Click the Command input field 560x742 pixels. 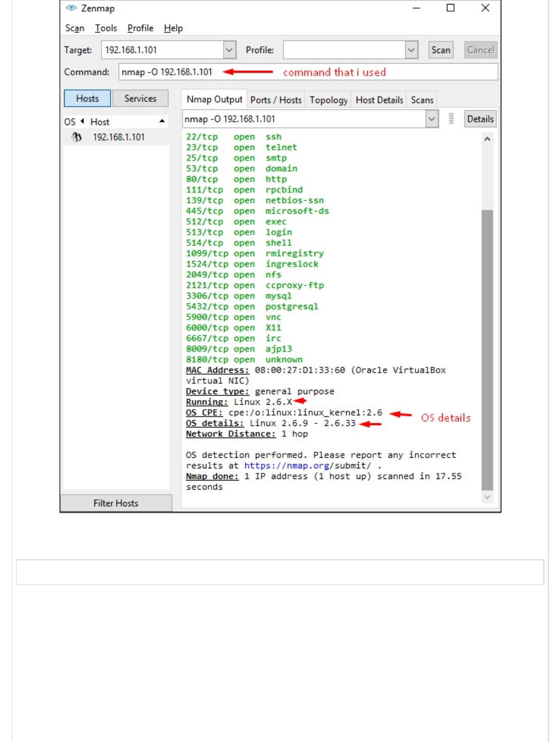point(308,72)
